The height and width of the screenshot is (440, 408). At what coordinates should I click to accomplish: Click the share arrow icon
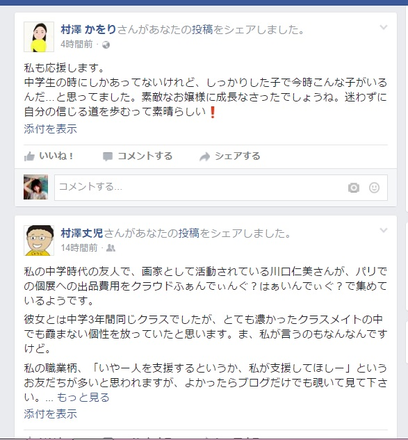pyautogui.click(x=204, y=156)
